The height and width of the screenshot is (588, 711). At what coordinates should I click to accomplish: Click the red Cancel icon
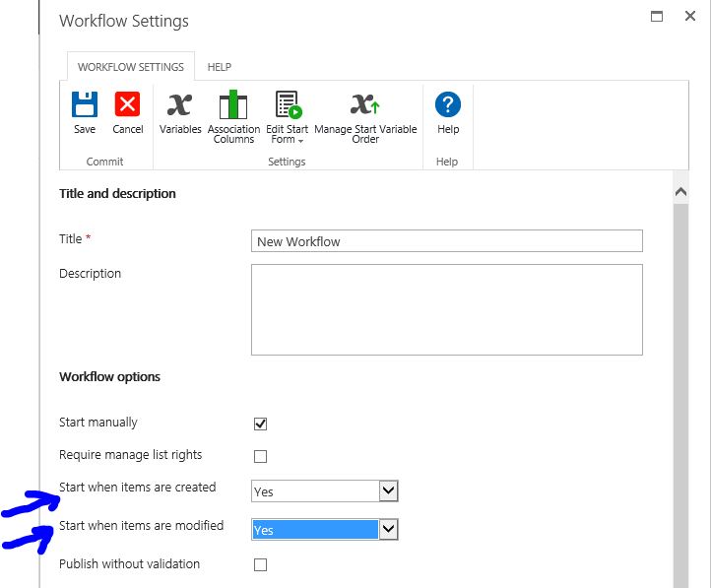tap(128, 104)
